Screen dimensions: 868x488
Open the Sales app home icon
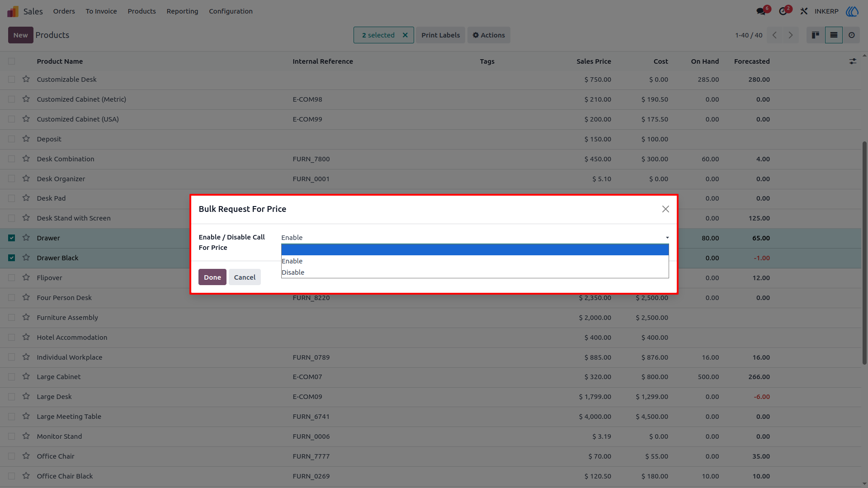[13, 11]
